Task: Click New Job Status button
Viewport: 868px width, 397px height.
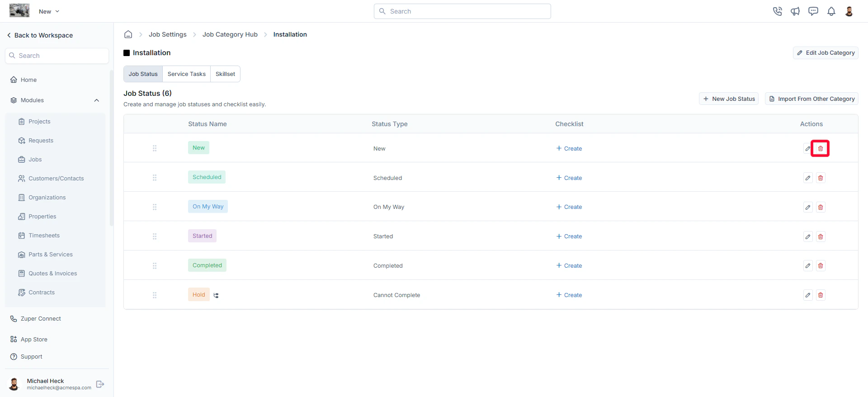Action: (x=729, y=99)
